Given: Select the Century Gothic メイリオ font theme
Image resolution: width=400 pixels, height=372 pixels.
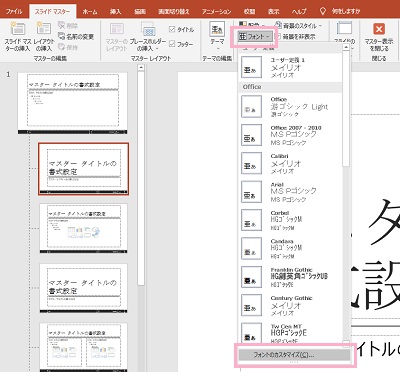Looking at the screenshot, I should coord(290,305).
